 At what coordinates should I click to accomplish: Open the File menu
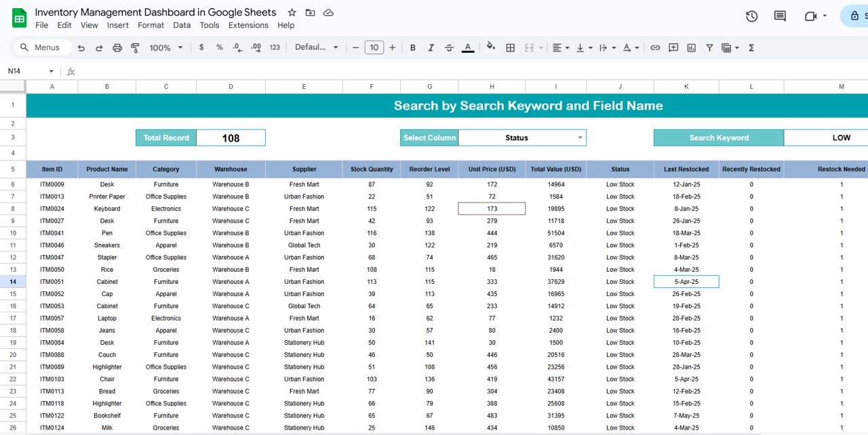41,25
